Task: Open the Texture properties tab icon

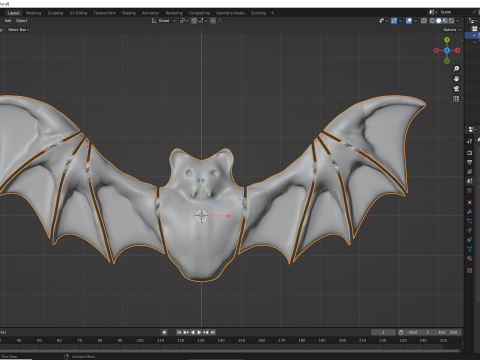Action: tap(470, 270)
